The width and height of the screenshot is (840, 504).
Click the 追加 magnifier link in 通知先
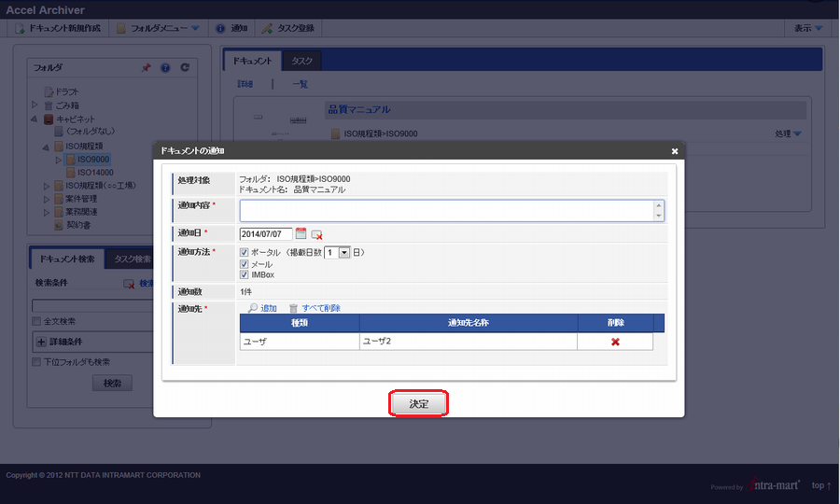(x=262, y=308)
